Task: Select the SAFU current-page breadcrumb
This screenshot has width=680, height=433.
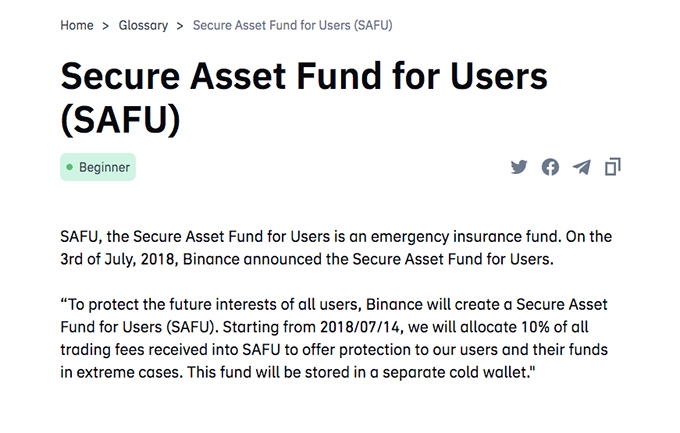Action: [x=292, y=25]
